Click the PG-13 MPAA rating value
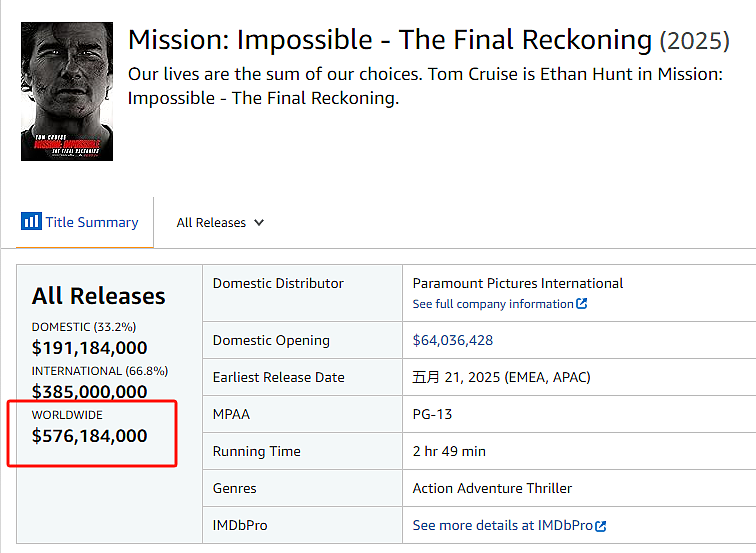The height and width of the screenshot is (553, 756). (x=432, y=415)
